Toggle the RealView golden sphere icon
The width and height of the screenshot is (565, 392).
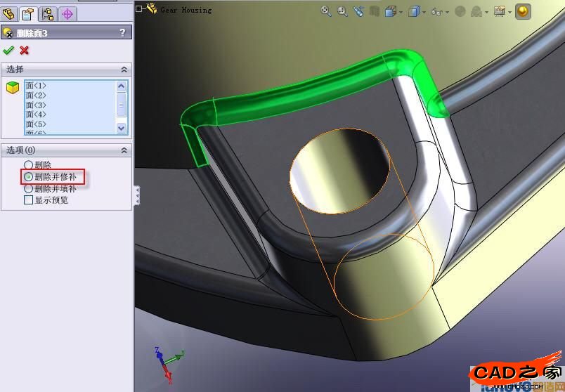(522, 11)
